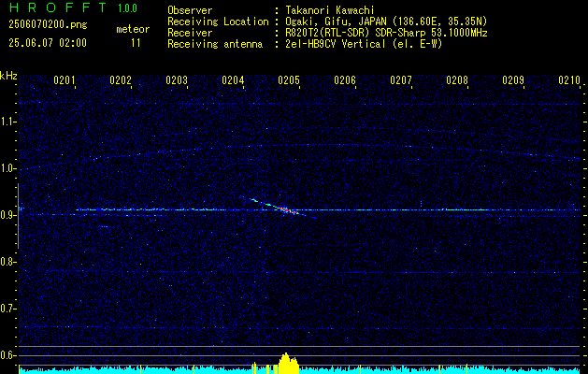588x374 pixels.
Task: Click the gray vertical range bar near 0.9
Action: coord(18,216)
